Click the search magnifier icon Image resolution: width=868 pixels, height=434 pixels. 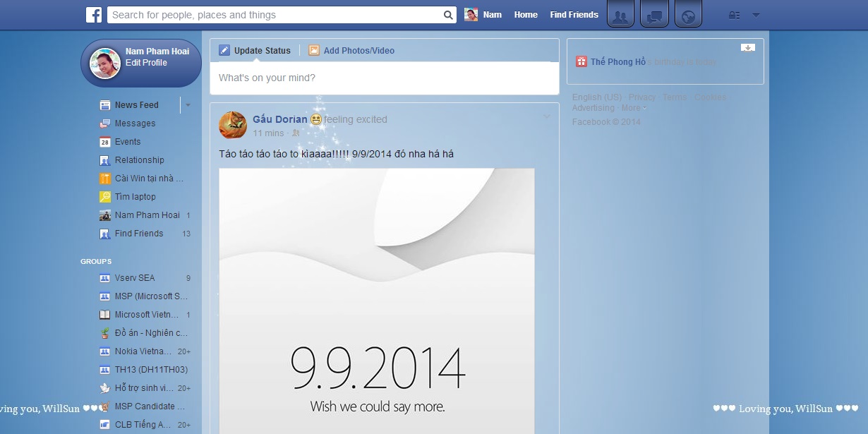tap(448, 15)
